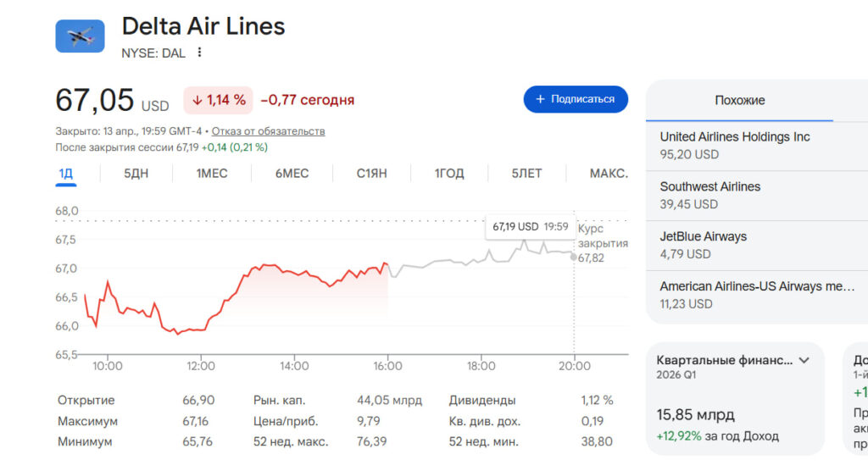The height and width of the screenshot is (471, 868).
Task: Click the red down-arrow 1,14 % badge
Action: tap(219, 100)
